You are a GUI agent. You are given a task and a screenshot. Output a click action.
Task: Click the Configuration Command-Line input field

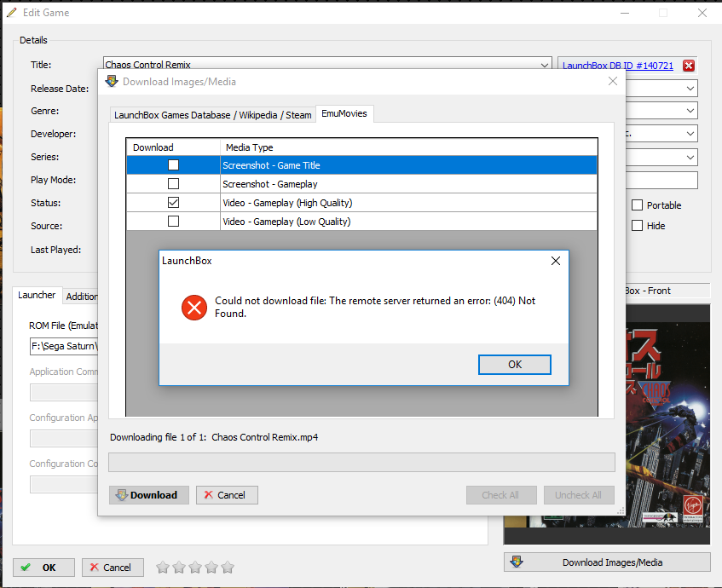64,484
